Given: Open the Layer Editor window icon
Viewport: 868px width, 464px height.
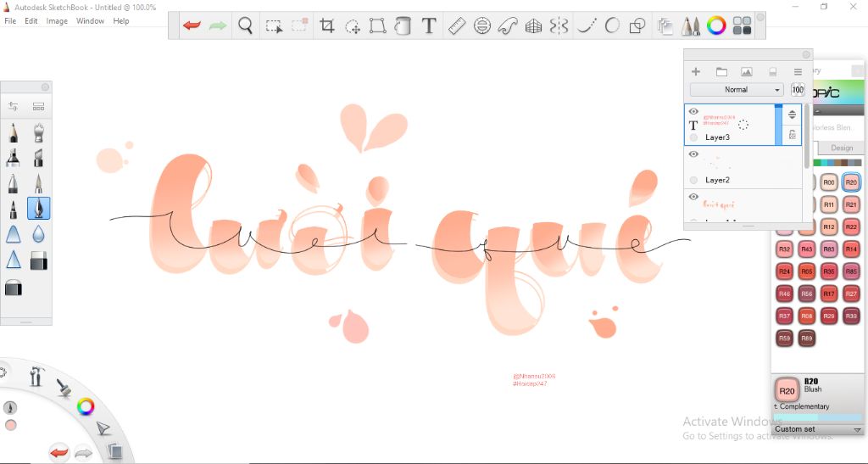Looking at the screenshot, I should pos(665,25).
